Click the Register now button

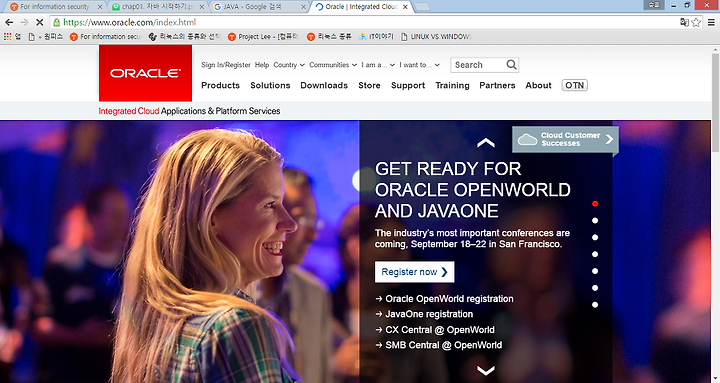pyautogui.click(x=414, y=272)
